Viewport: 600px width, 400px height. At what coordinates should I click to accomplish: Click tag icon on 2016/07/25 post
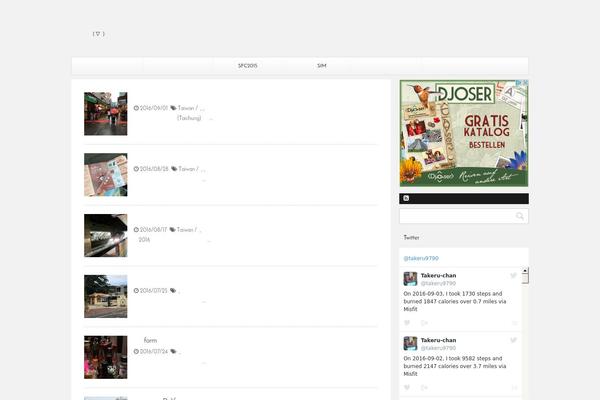coord(173,291)
